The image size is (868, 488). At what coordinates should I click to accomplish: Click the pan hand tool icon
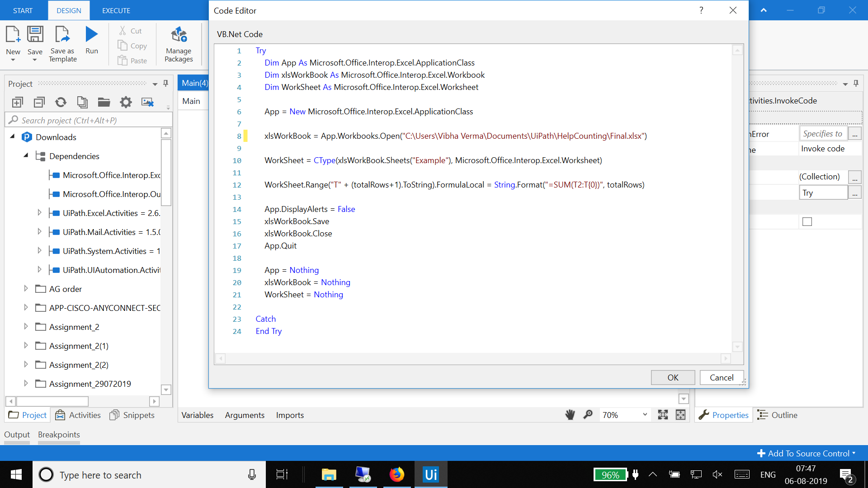(570, 415)
